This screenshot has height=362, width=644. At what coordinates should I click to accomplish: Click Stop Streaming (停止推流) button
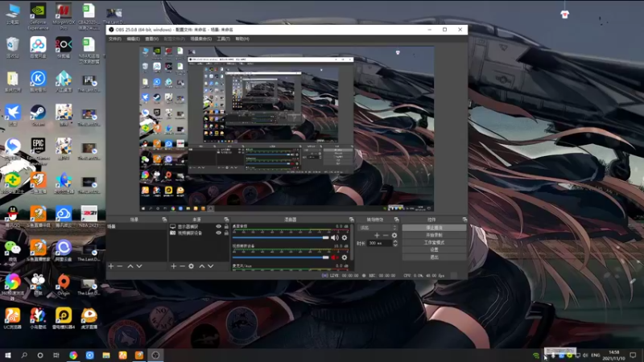pos(434,228)
